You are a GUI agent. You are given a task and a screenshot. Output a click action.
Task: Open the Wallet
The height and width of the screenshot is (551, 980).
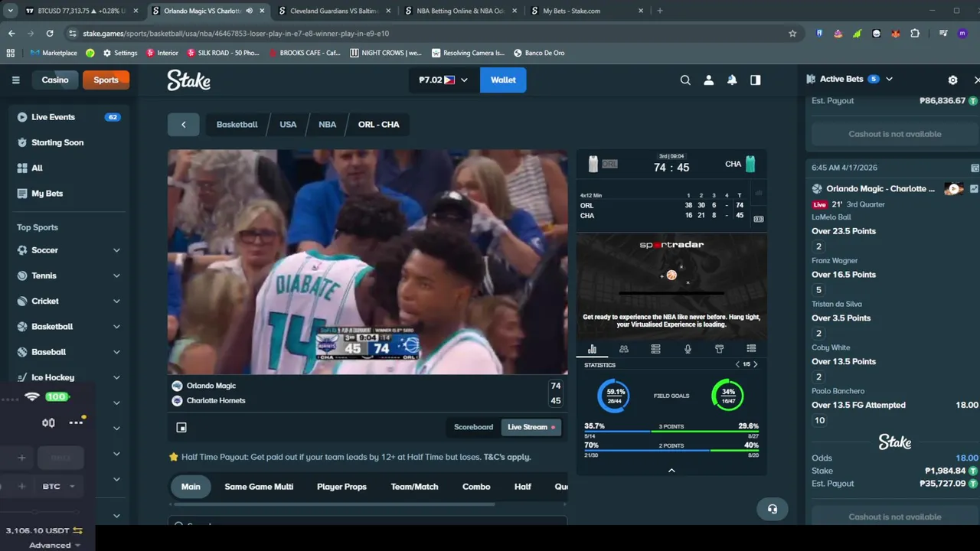click(503, 80)
